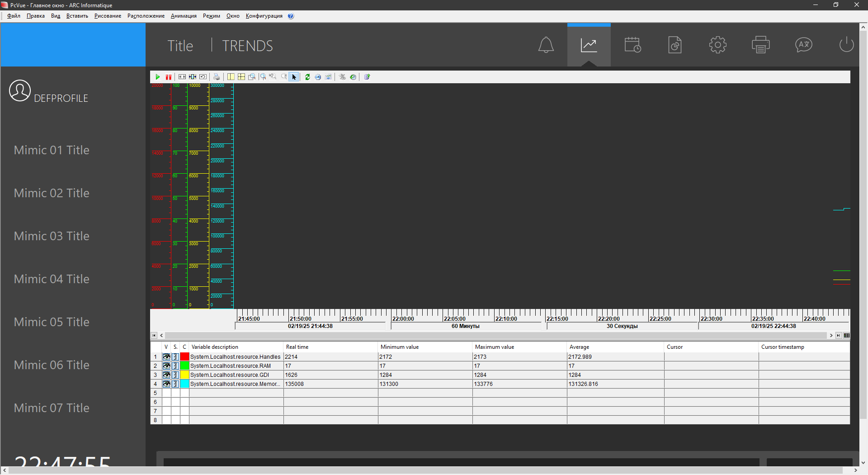
Task: Select the zoom rectangle tool
Action: (x=252, y=77)
